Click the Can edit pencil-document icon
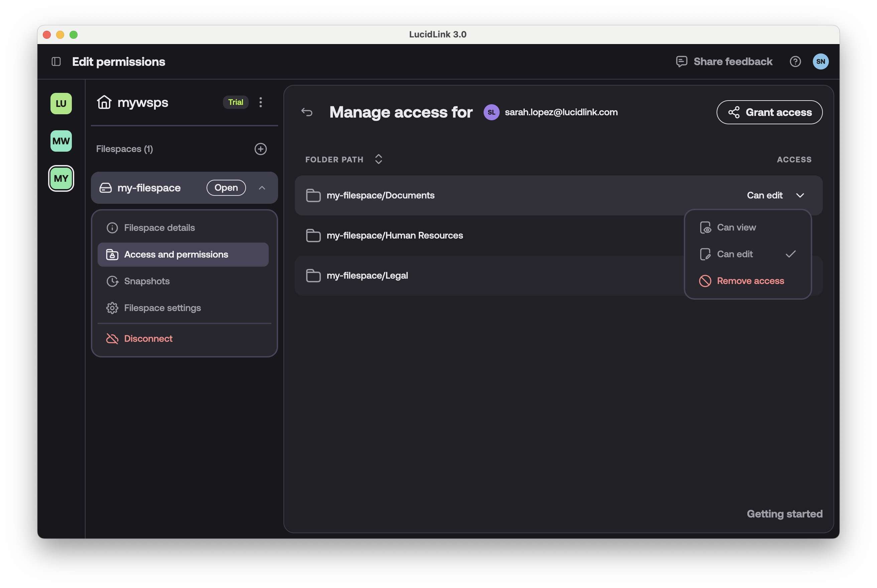This screenshot has width=877, height=588. click(x=705, y=254)
